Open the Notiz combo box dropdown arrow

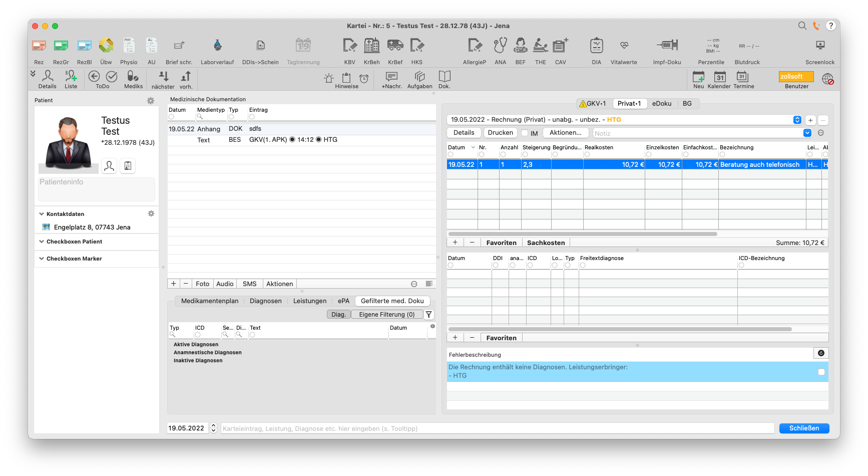click(x=807, y=133)
